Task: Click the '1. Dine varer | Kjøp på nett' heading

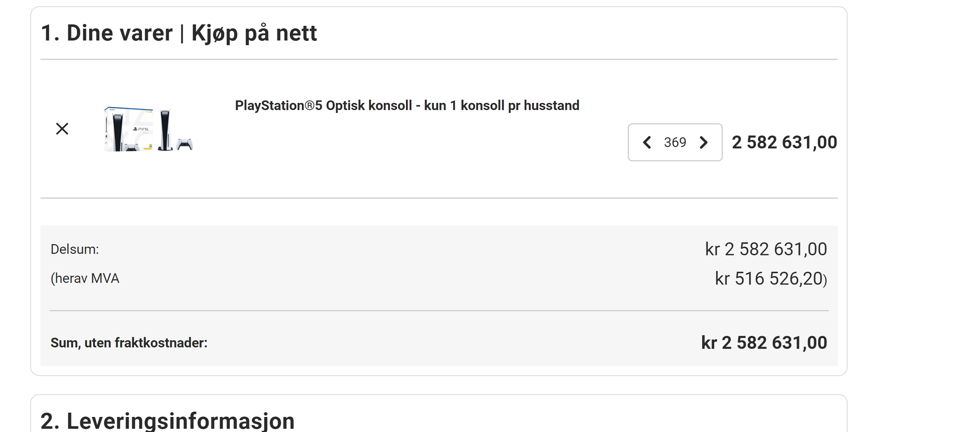Action: [x=178, y=33]
